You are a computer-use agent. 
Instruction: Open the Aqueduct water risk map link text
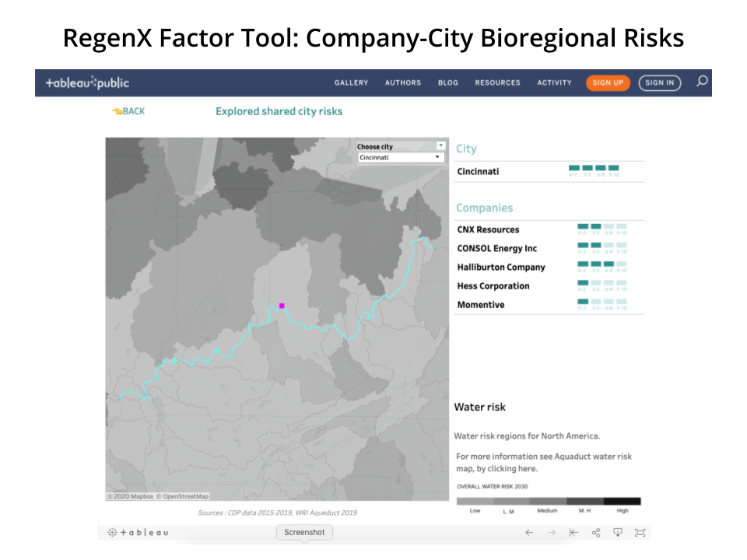click(x=544, y=462)
